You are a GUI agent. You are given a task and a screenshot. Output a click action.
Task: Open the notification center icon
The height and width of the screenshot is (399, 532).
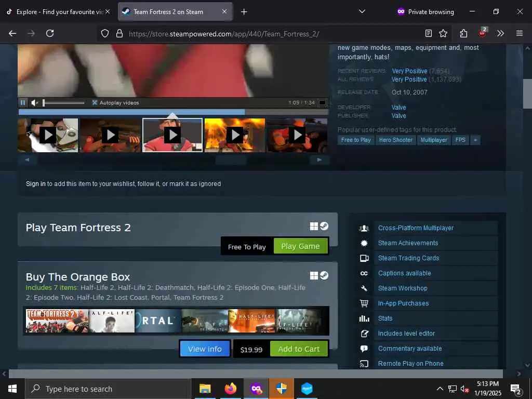point(516,389)
